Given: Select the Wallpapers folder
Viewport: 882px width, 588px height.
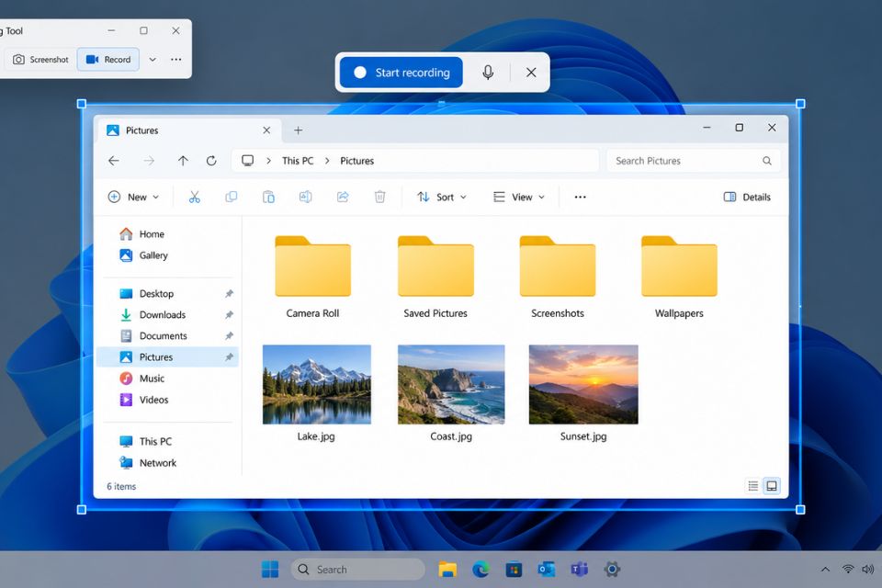Looking at the screenshot, I should pos(679,277).
